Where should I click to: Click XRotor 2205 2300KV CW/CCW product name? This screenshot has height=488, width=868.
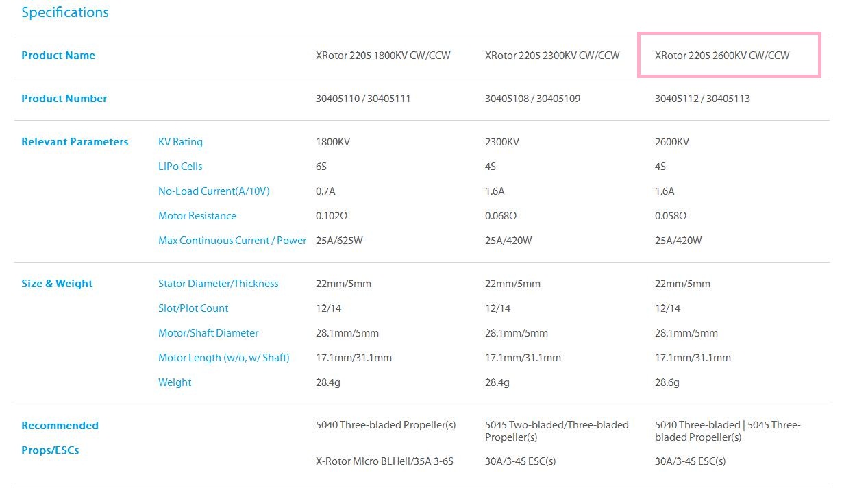click(x=552, y=56)
